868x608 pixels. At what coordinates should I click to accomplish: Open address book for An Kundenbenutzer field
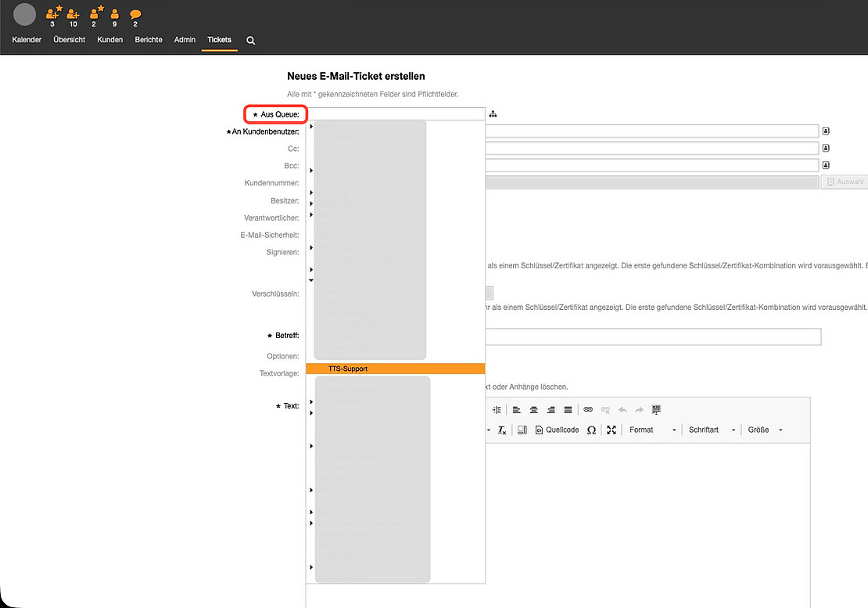click(x=826, y=131)
